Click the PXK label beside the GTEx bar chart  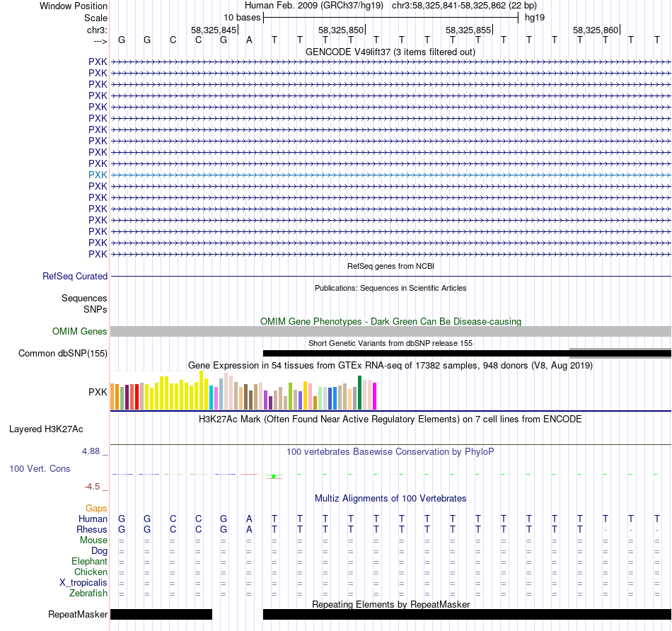point(98,392)
